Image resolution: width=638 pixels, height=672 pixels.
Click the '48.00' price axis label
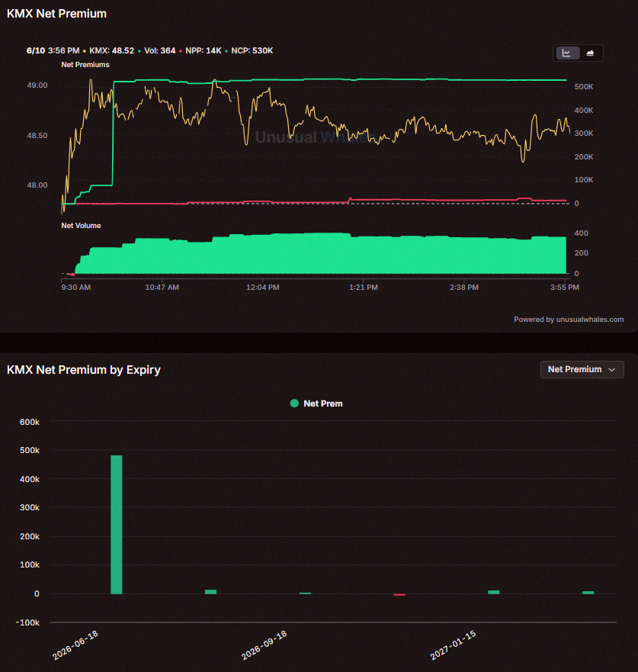[37, 185]
